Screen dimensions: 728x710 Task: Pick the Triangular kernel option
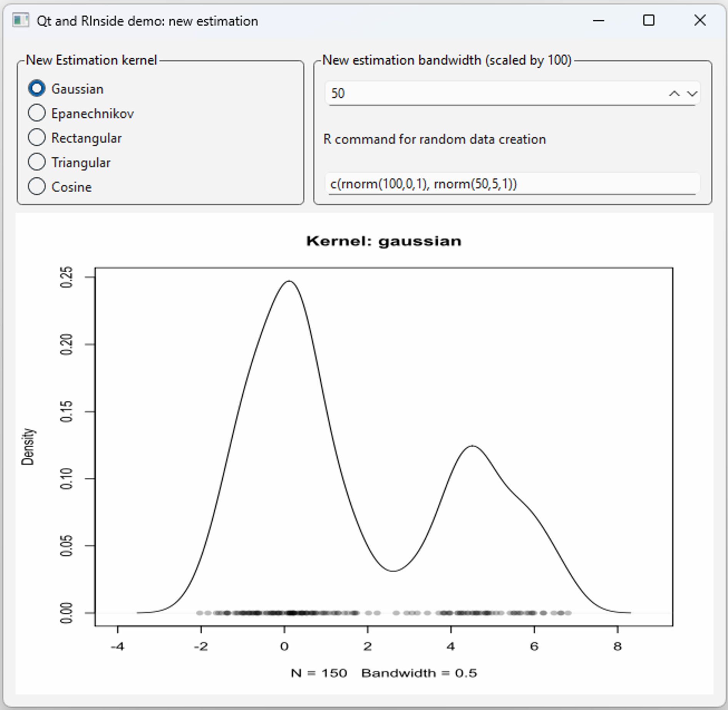[37, 162]
